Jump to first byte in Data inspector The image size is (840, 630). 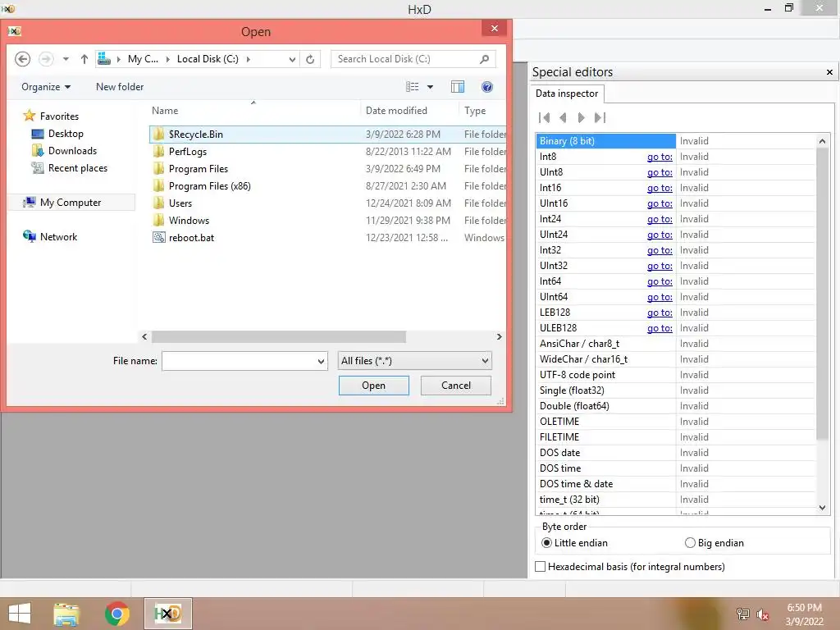point(545,117)
